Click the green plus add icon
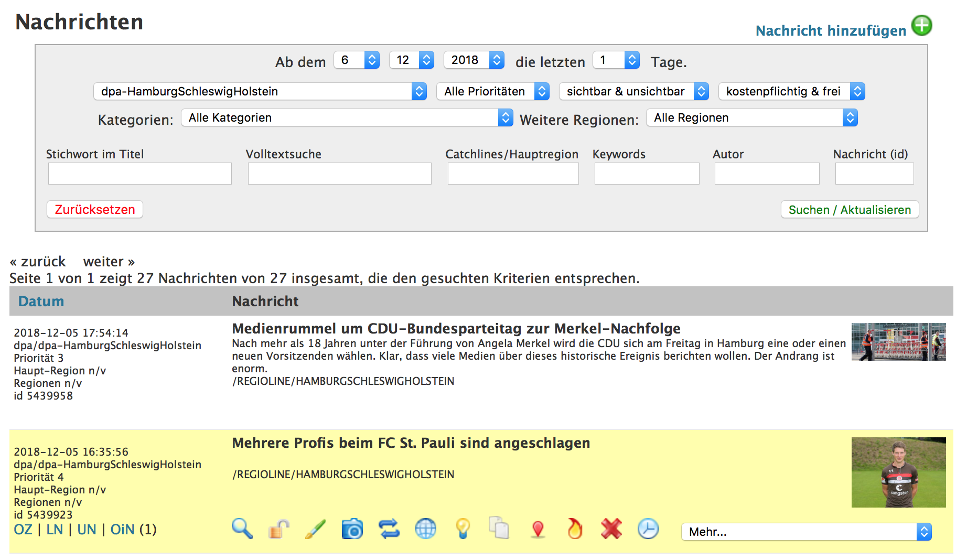Screen dimensions: 967x560 click(921, 25)
